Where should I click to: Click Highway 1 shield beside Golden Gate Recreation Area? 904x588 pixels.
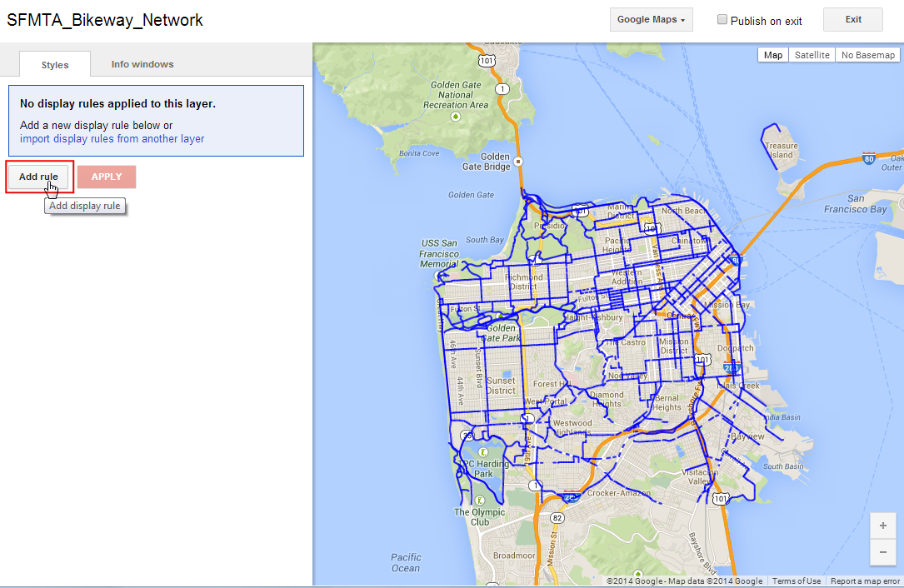click(501, 88)
